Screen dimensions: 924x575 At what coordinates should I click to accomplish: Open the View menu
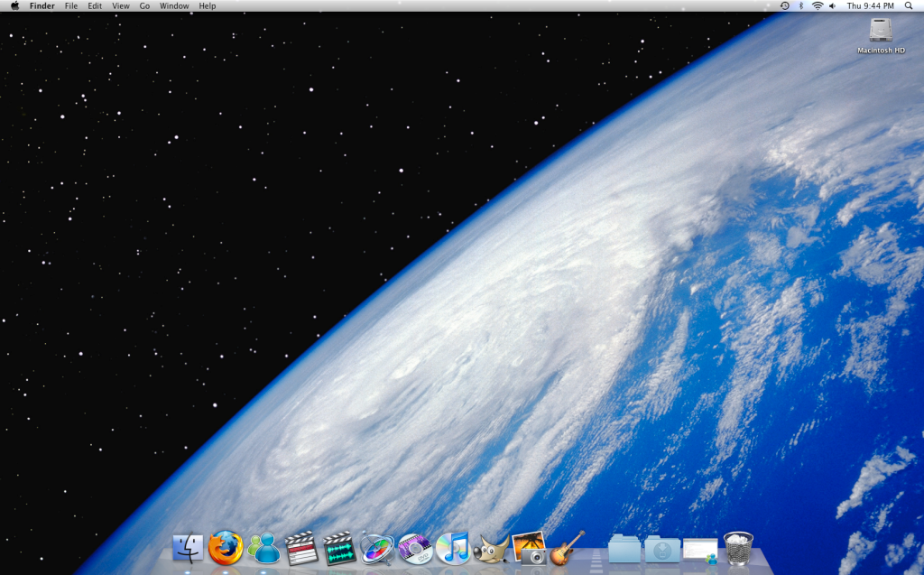(x=121, y=6)
